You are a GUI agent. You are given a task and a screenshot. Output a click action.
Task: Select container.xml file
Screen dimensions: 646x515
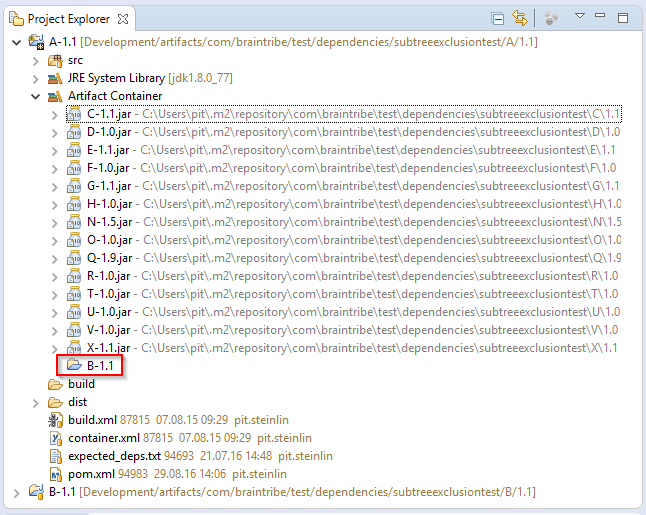104,438
